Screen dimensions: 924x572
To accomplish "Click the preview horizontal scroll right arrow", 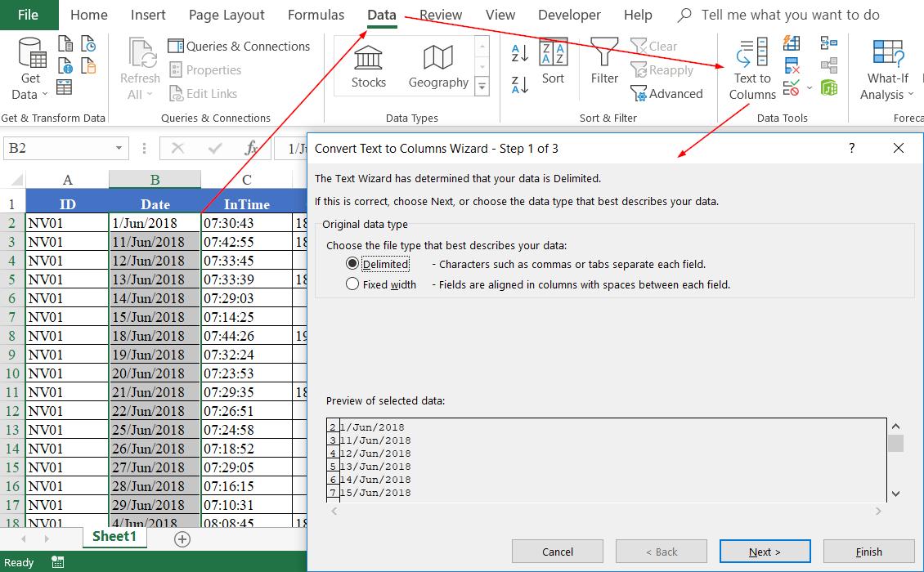I will tap(878, 512).
